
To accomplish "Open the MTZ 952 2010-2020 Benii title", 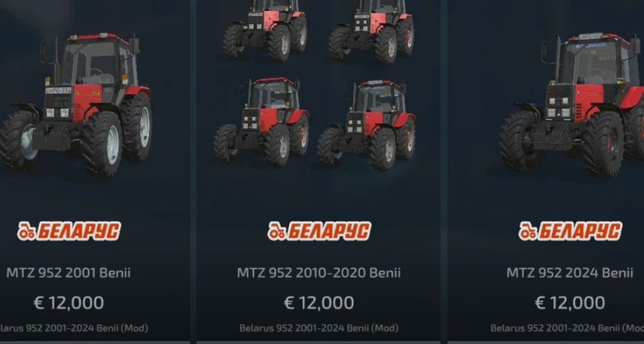I will click(319, 273).
